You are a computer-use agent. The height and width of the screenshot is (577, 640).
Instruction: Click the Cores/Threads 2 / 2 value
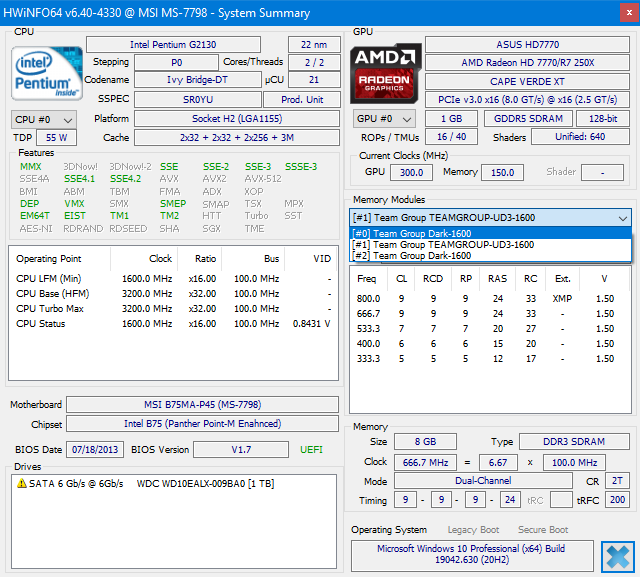(x=314, y=62)
